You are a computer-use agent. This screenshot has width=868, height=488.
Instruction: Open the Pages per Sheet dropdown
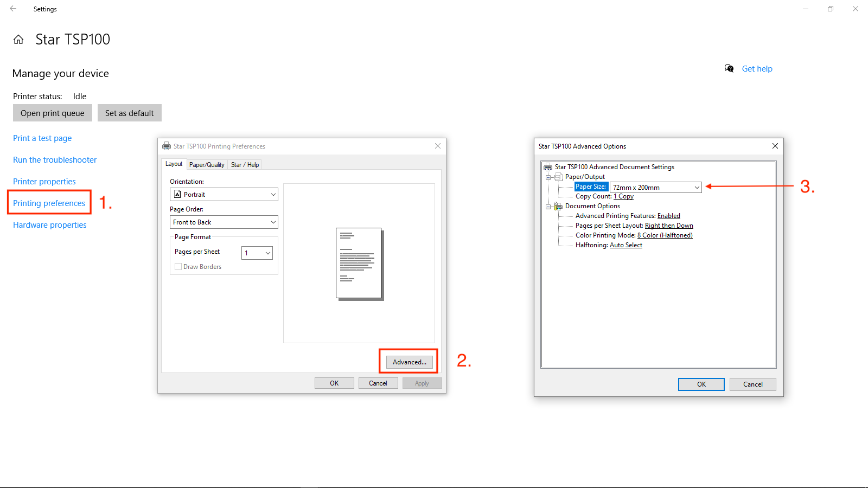click(x=257, y=253)
